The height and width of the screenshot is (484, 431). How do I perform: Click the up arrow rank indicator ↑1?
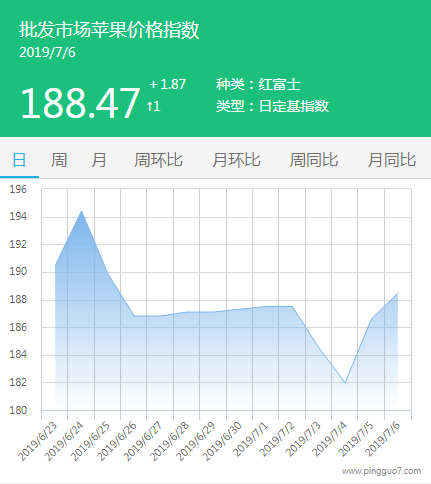(x=154, y=107)
